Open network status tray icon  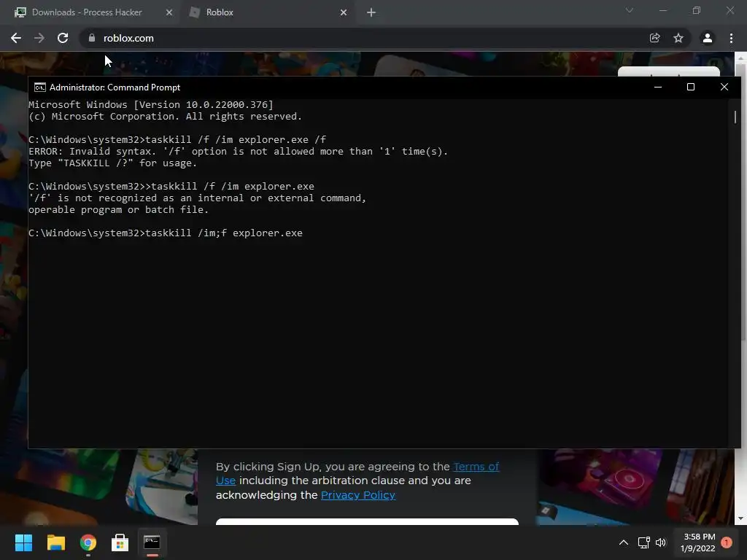[x=643, y=542]
